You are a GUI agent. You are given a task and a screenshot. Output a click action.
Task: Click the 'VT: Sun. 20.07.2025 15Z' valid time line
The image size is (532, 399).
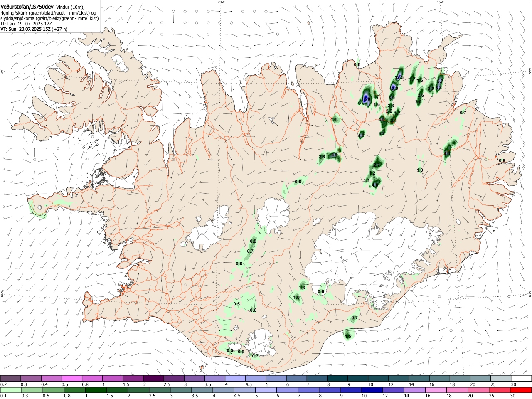tap(25, 29)
